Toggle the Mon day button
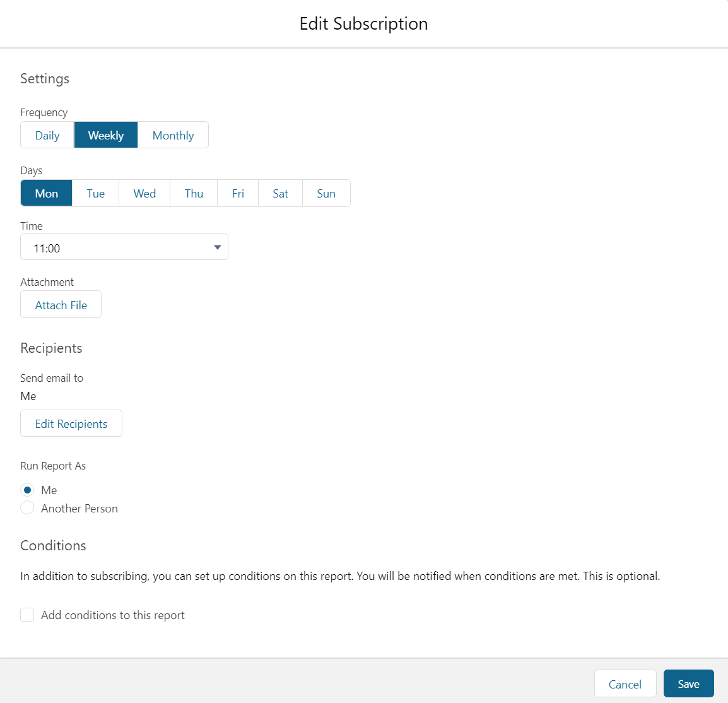Viewport: 728px width, 703px height. (x=47, y=193)
